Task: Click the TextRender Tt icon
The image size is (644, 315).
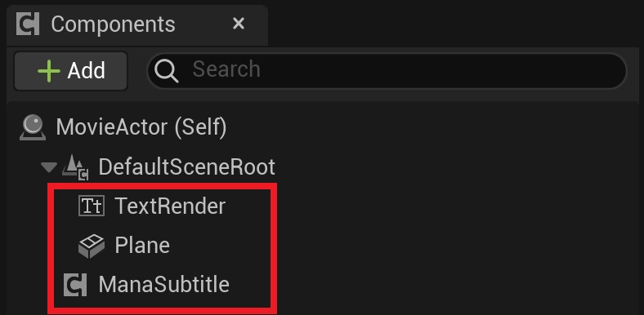Action: coord(92,206)
